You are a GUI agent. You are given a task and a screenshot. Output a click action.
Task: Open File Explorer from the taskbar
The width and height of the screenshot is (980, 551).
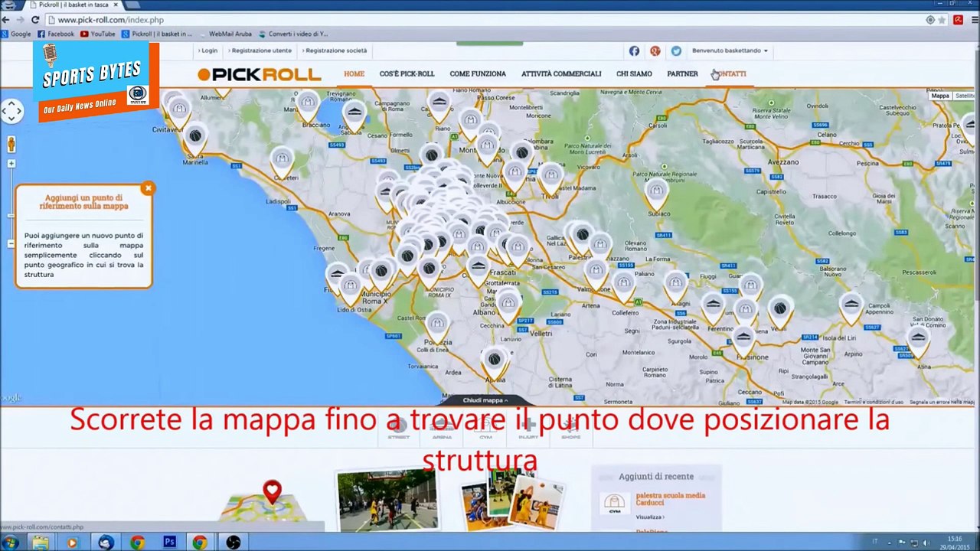41,543
